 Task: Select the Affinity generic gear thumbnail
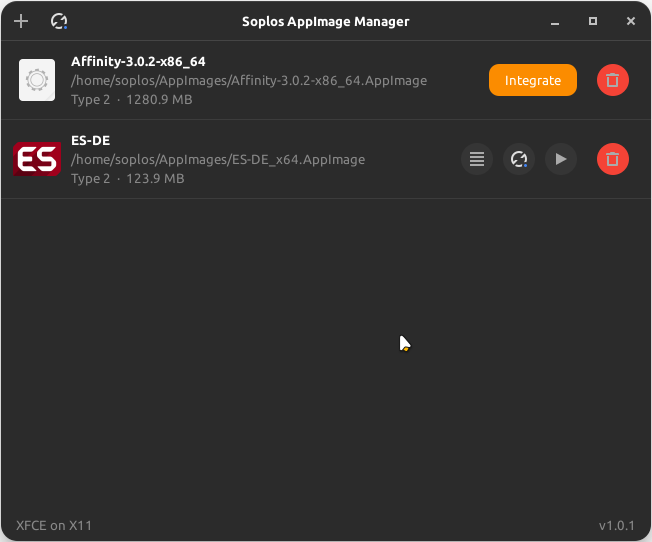click(37, 80)
